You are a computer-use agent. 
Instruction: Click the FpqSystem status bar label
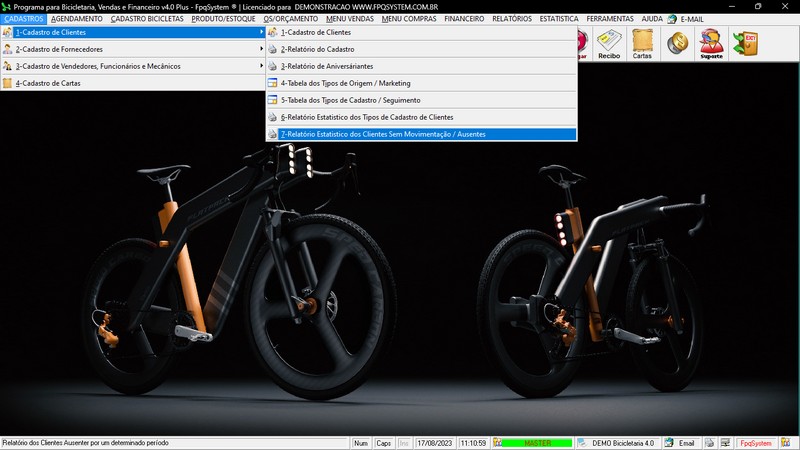pyautogui.click(x=755, y=443)
